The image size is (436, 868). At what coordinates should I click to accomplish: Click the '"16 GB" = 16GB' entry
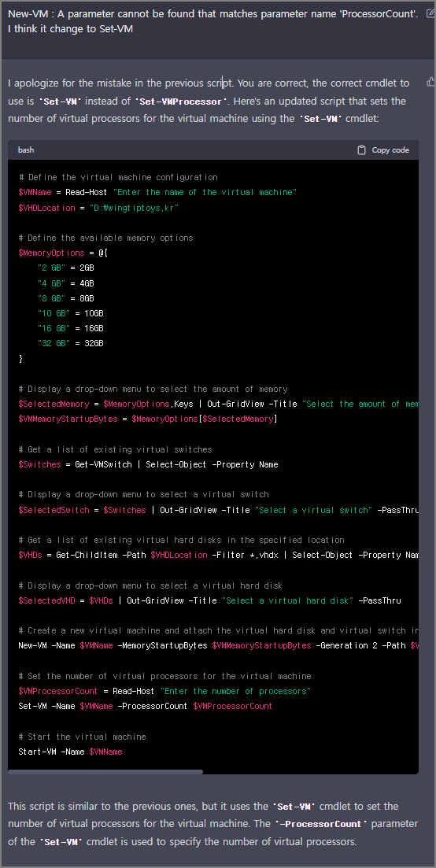[70, 328]
